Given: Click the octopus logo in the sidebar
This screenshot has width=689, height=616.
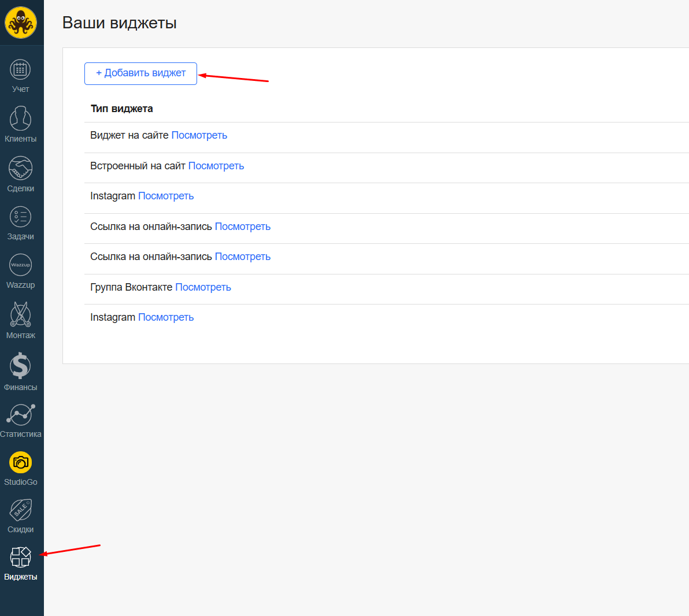Looking at the screenshot, I should (21, 23).
